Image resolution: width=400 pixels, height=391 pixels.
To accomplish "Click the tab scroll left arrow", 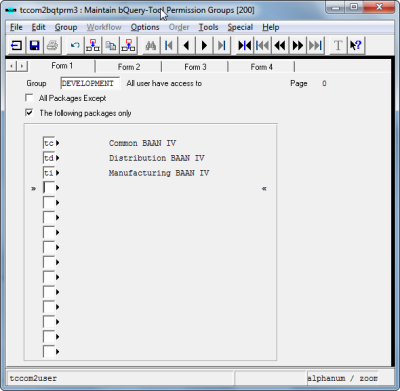I will coord(12,66).
